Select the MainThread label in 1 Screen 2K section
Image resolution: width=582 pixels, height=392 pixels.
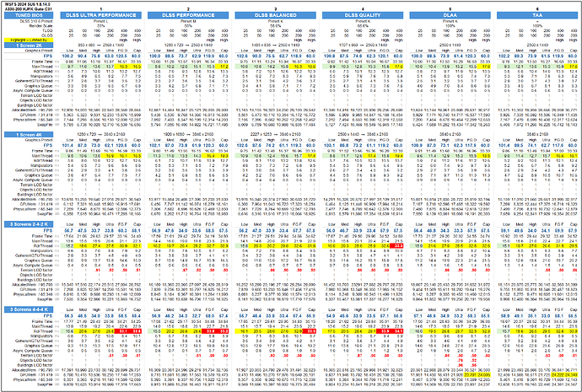click(x=43, y=67)
